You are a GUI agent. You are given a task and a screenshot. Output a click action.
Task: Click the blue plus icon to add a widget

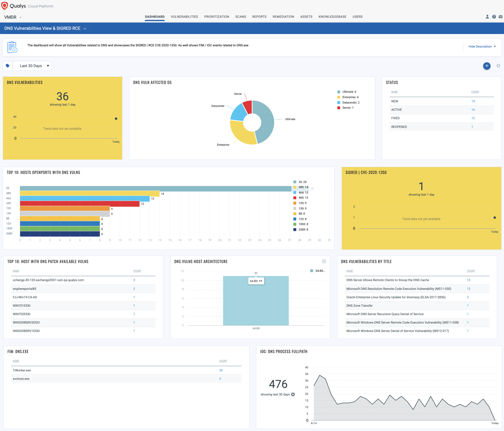(487, 66)
